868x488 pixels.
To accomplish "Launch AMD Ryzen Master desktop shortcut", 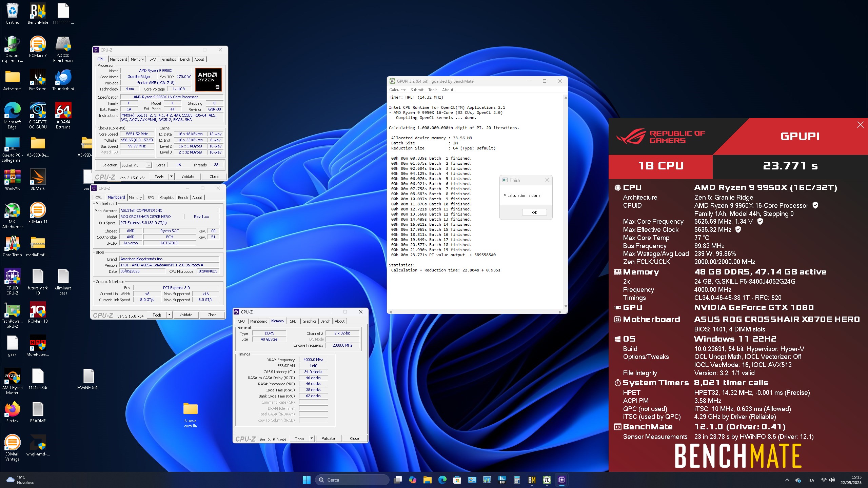I will pyautogui.click(x=12, y=382).
